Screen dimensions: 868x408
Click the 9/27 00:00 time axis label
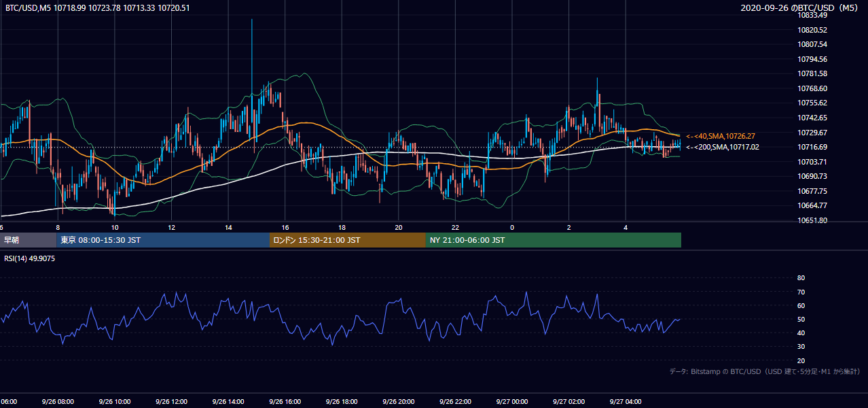pos(512,402)
